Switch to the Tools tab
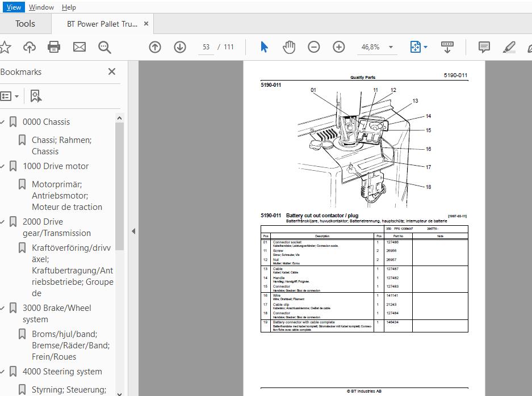This screenshot has height=396, width=532. [25, 24]
